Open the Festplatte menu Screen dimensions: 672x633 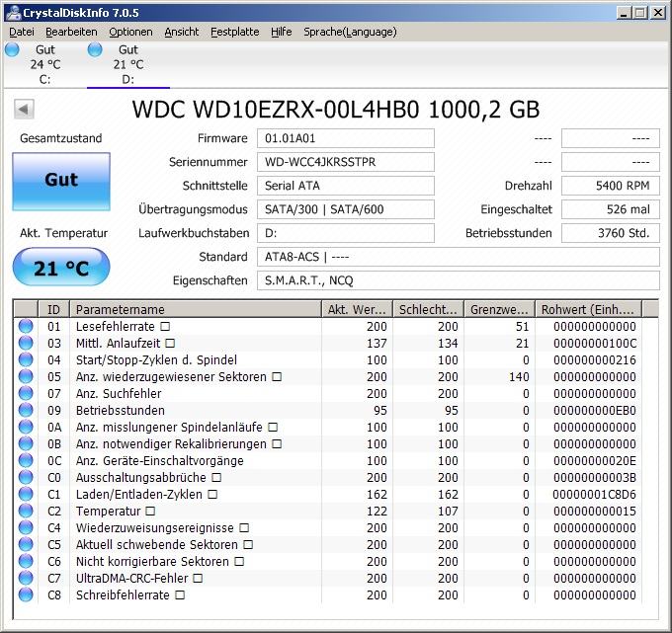(235, 33)
